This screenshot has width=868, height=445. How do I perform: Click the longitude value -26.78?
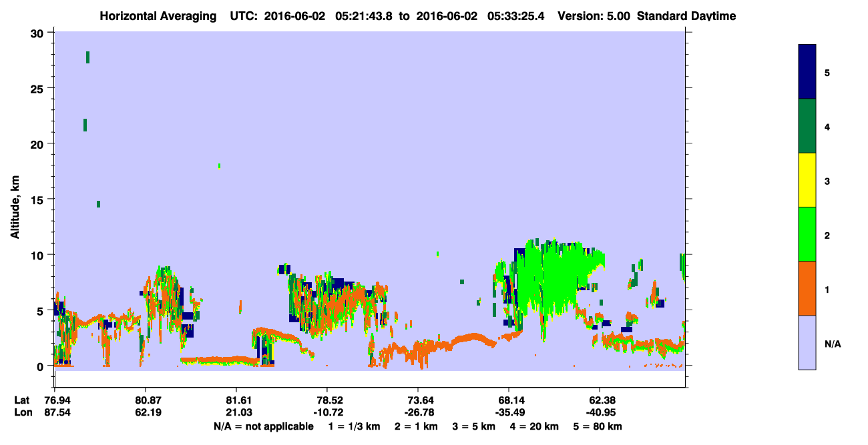click(x=418, y=412)
